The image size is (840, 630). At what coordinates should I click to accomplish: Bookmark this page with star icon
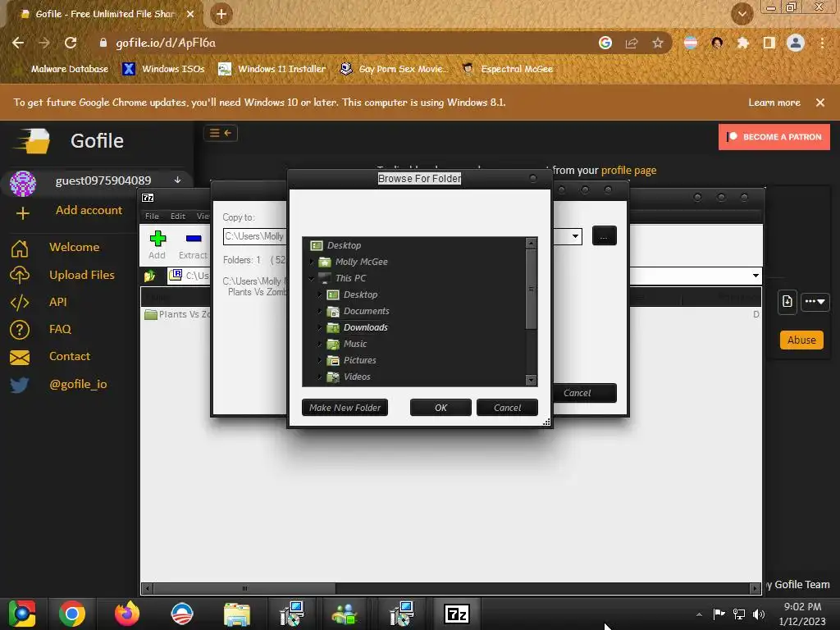click(x=658, y=43)
